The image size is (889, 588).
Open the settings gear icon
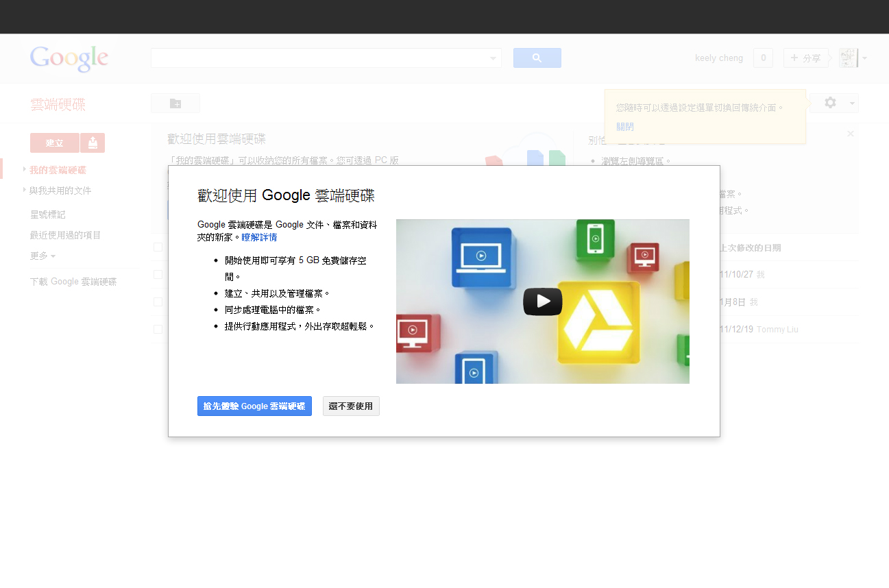[830, 103]
